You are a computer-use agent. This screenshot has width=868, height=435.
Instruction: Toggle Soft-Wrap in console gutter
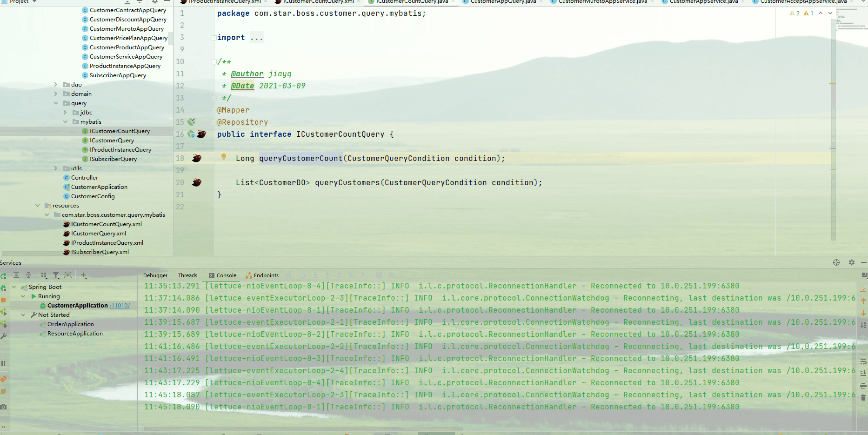tap(863, 361)
